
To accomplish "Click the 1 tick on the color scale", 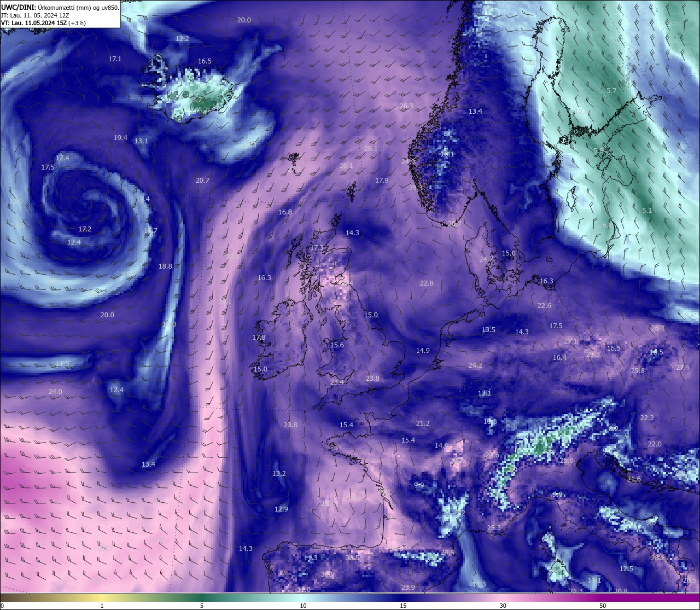I will [102, 606].
